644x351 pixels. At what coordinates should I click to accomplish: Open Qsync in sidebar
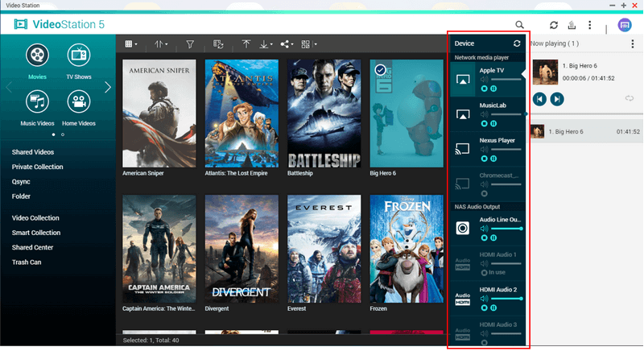tap(21, 181)
